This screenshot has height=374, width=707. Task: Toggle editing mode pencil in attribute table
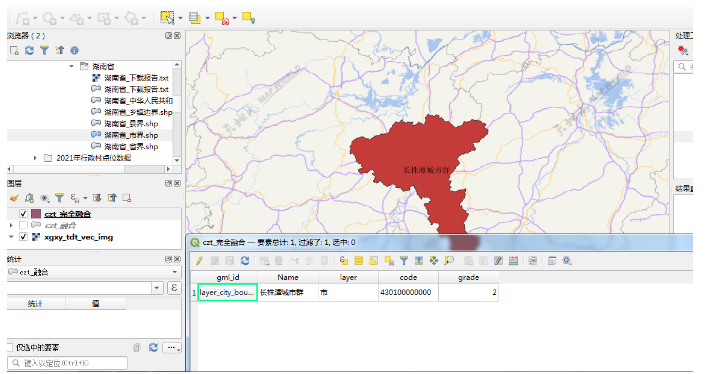pos(199,260)
